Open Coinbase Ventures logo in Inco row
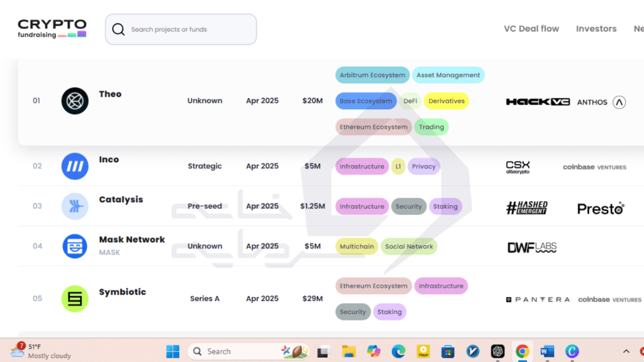This screenshot has height=362, width=644. pos(594,167)
